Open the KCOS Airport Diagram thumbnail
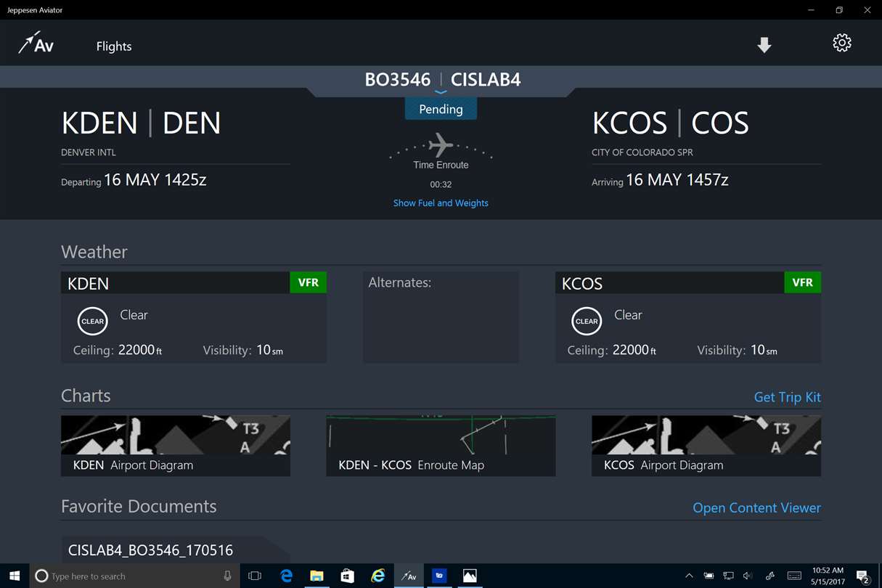This screenshot has width=882, height=588. [706, 446]
